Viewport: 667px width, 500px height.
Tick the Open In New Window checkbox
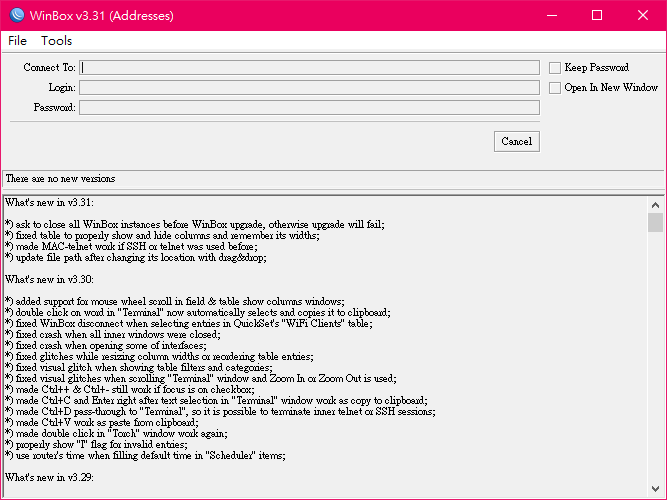pos(555,88)
